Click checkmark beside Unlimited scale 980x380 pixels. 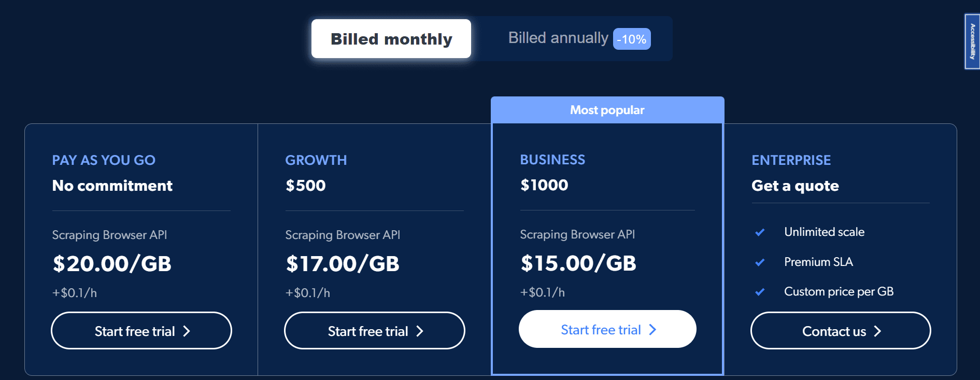(x=760, y=232)
